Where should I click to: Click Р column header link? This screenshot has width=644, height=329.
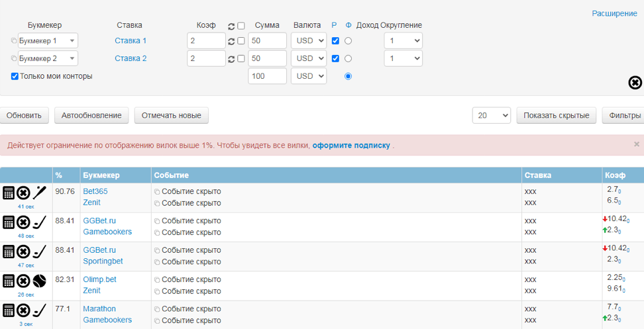334,25
